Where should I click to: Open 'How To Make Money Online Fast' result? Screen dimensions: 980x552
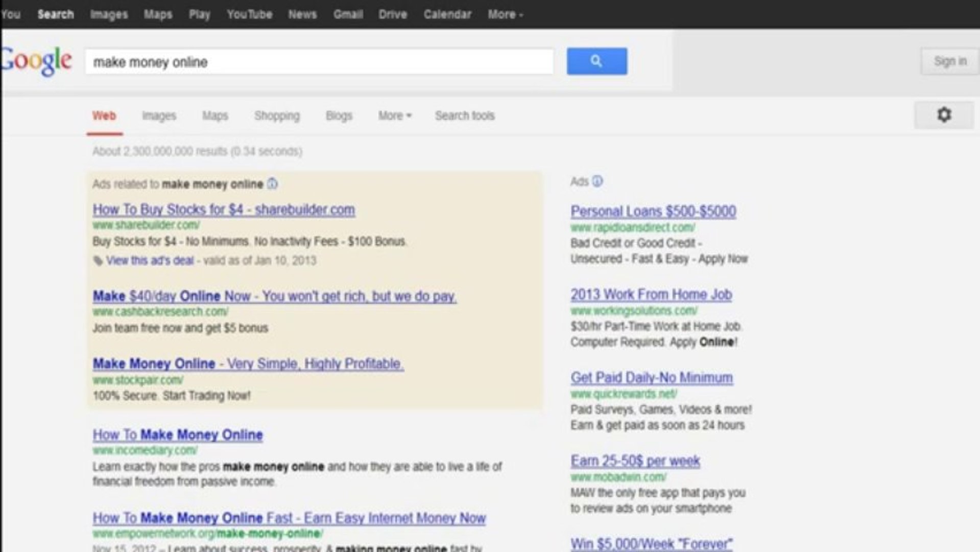(289, 518)
